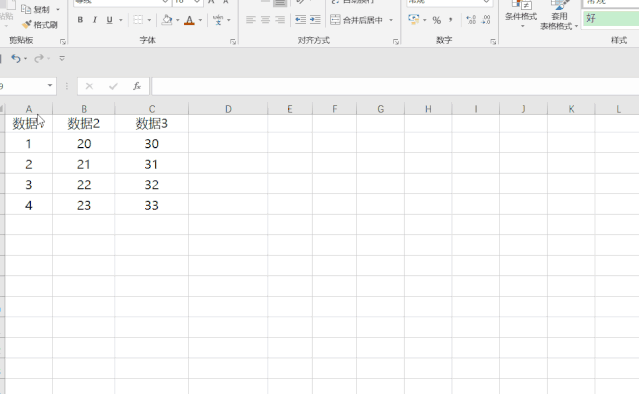The image size is (639, 394).
Task: Select cell 数据3
Action: coord(152,123)
